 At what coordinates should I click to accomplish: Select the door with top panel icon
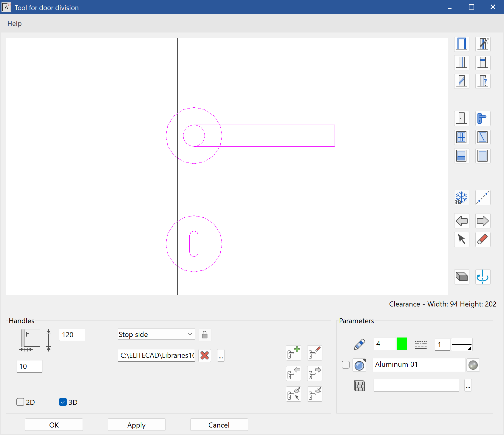(x=483, y=63)
